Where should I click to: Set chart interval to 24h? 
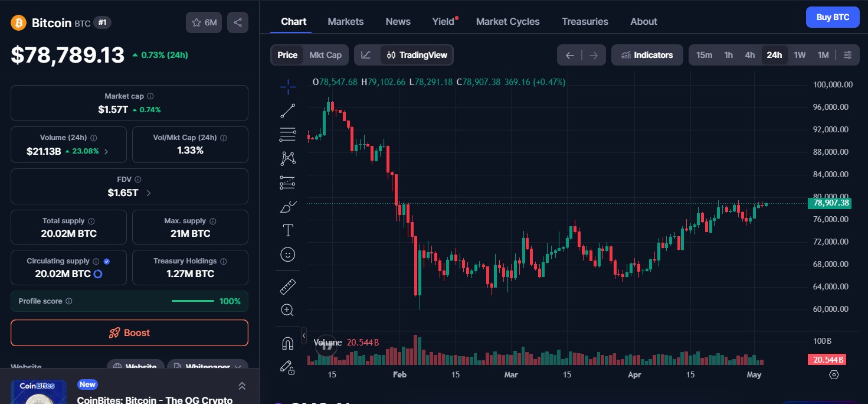[x=774, y=55]
